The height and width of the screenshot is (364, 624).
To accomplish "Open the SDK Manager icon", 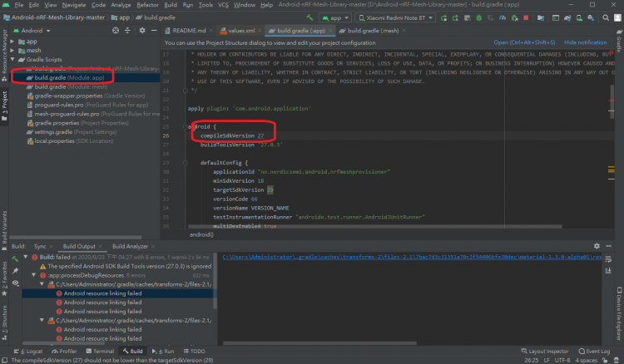I will click(x=591, y=18).
